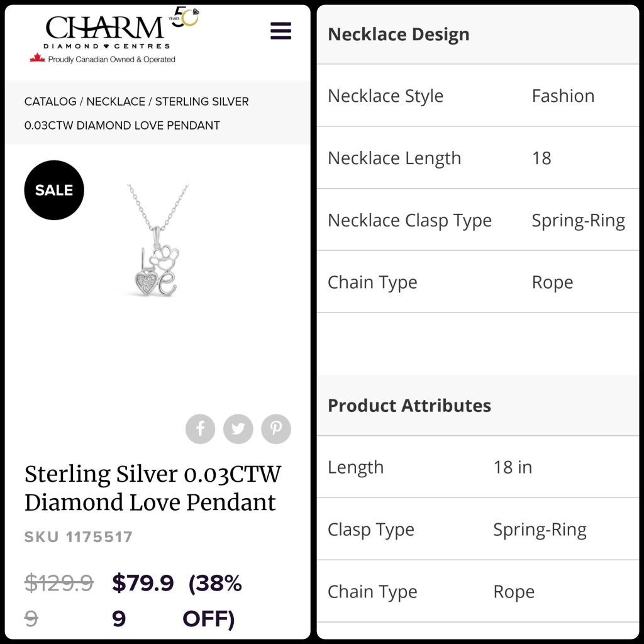This screenshot has height=644, width=644.
Task: Click the SKU 1175517 text
Action: (x=79, y=537)
